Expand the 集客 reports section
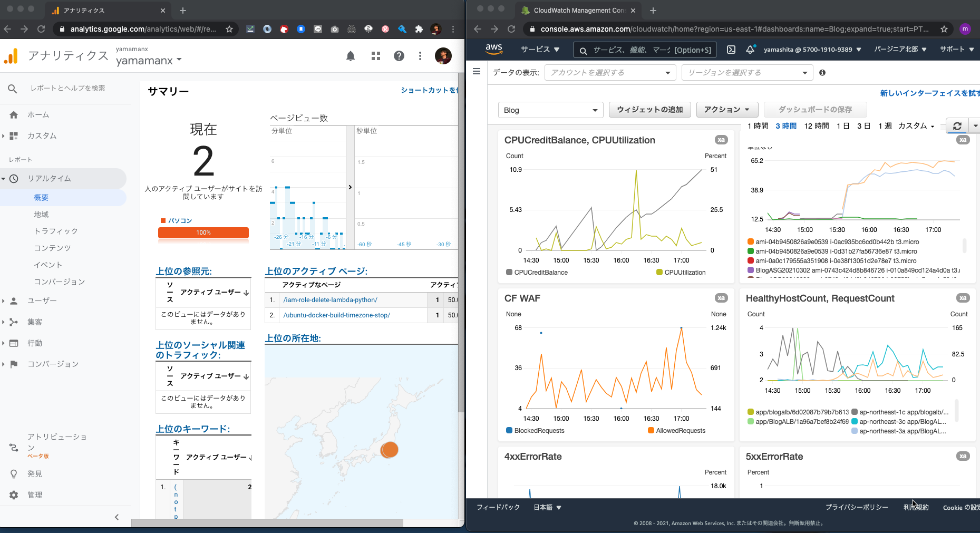The width and height of the screenshot is (980, 533). [x=3, y=322]
